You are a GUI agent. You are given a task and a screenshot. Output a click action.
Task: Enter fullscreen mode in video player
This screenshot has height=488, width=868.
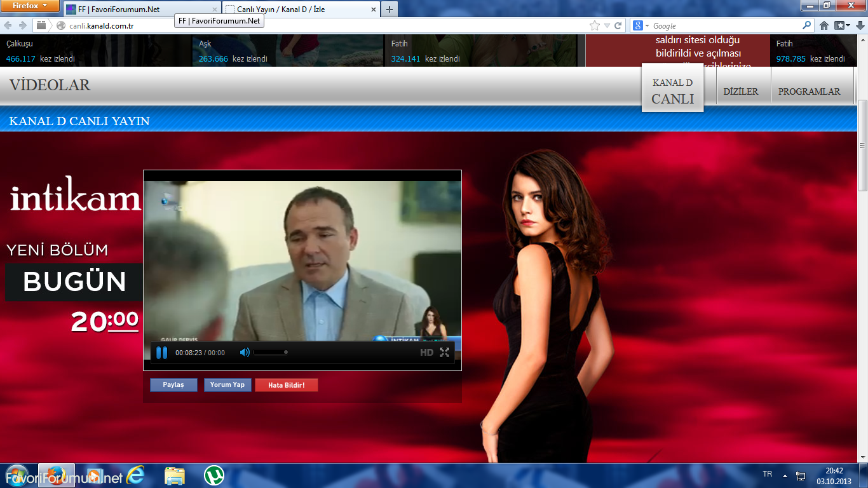445,353
